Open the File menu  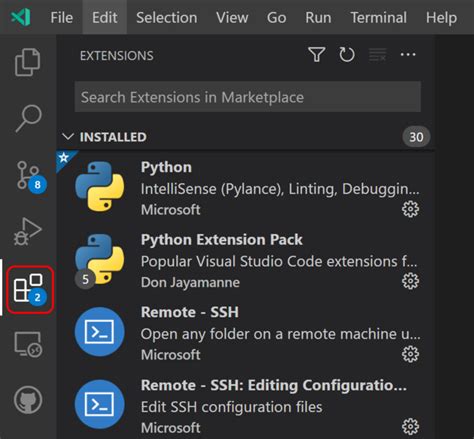tap(62, 17)
